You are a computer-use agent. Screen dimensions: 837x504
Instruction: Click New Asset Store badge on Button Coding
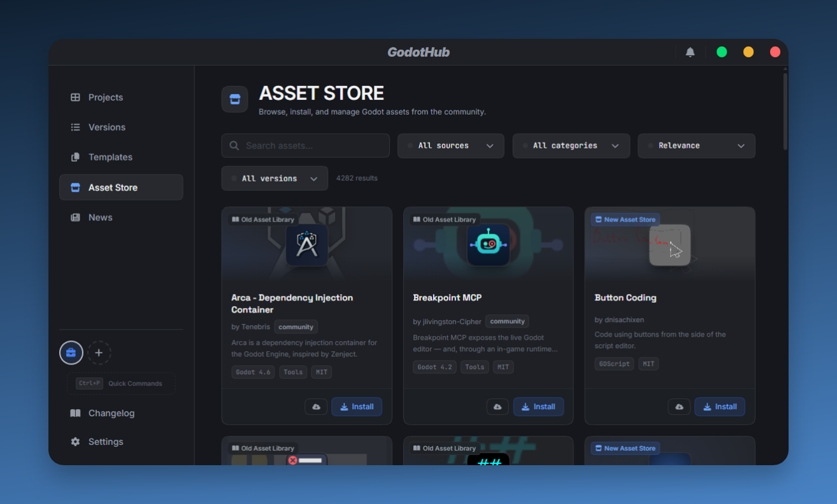tap(626, 220)
